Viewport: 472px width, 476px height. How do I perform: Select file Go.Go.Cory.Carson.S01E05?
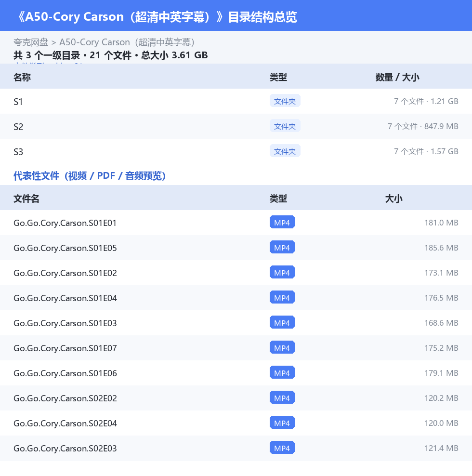click(x=65, y=248)
